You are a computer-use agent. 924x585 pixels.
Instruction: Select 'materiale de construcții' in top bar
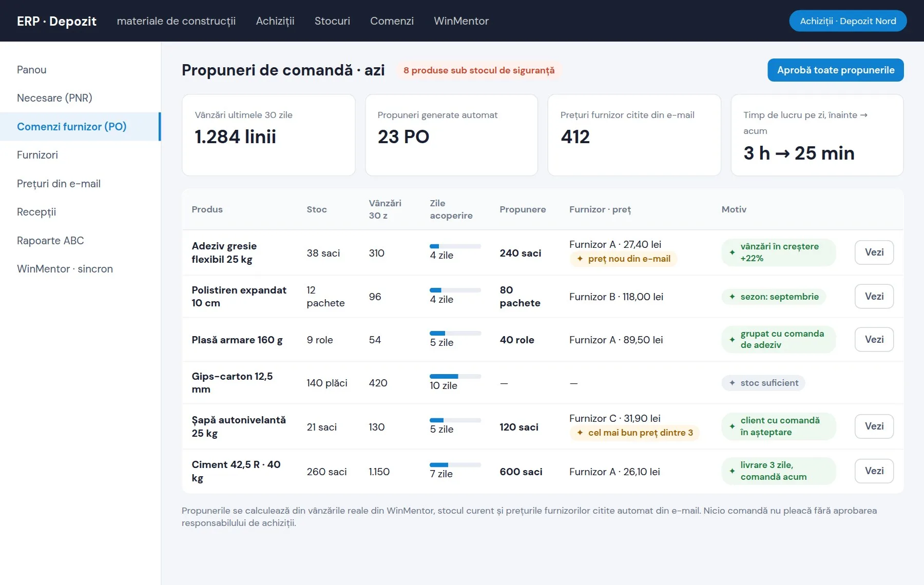[176, 21]
